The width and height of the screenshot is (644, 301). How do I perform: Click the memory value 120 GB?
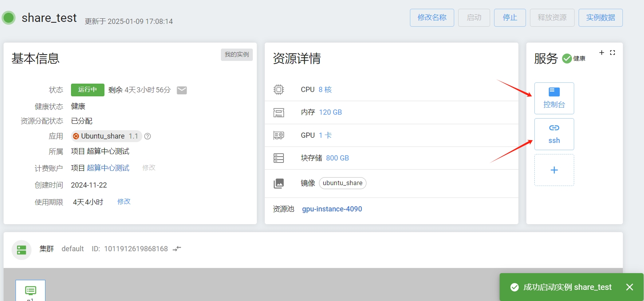click(331, 112)
